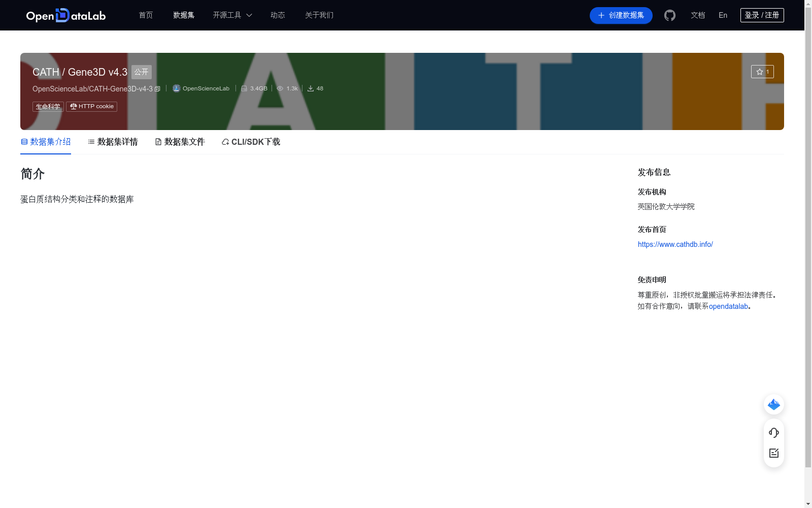Open the GitHub repository icon in the navbar

[669, 15]
